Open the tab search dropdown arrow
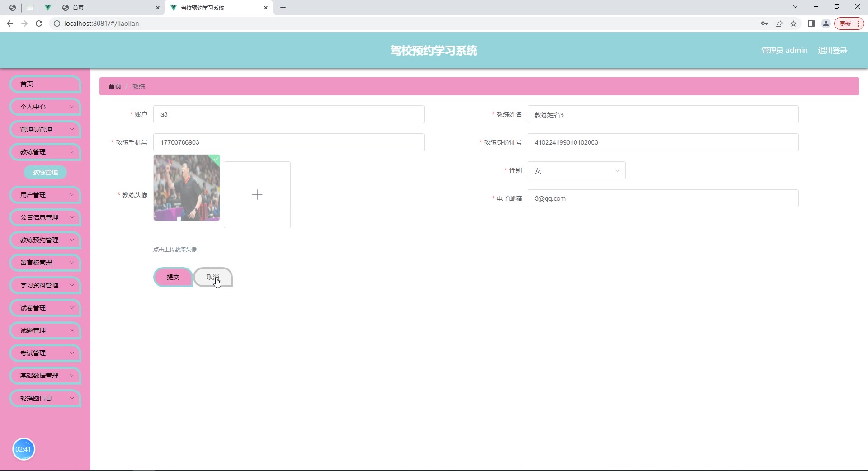Viewport: 868px width, 471px height. tap(795, 7)
